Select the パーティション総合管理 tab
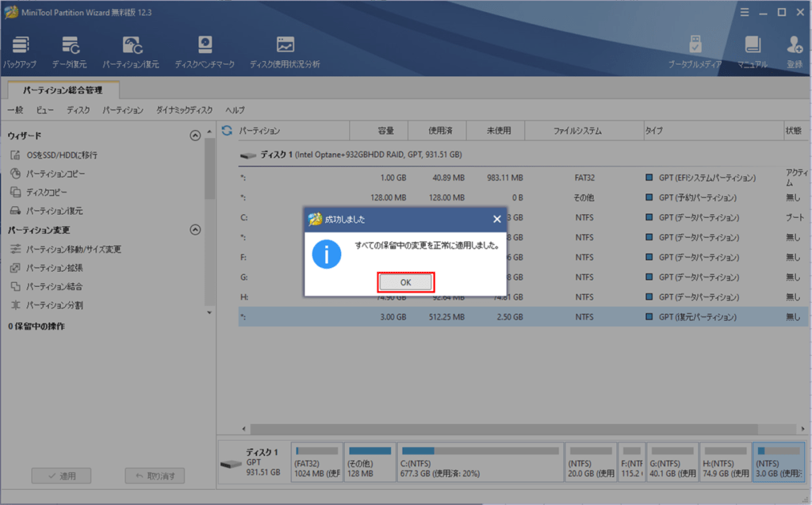The height and width of the screenshot is (505, 812). tap(63, 90)
